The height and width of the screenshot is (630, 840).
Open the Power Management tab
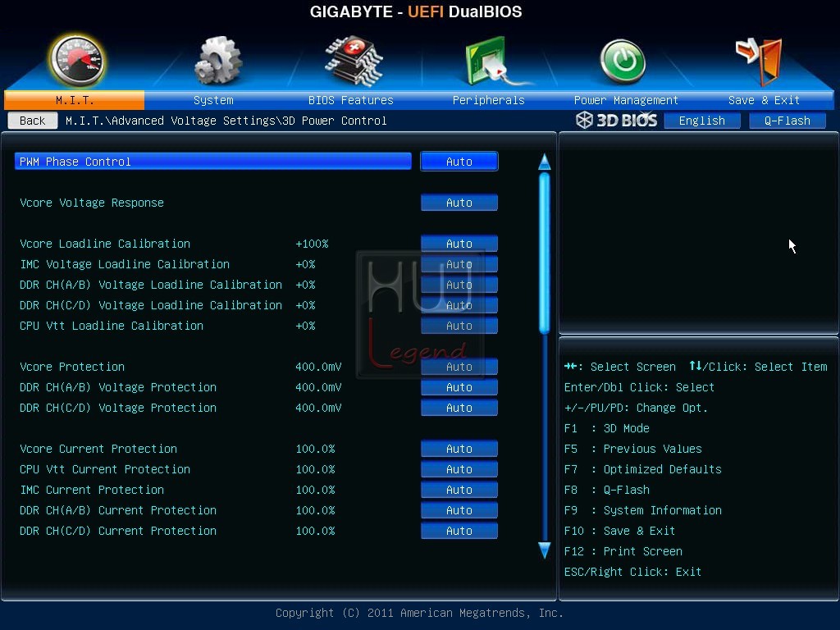[626, 100]
